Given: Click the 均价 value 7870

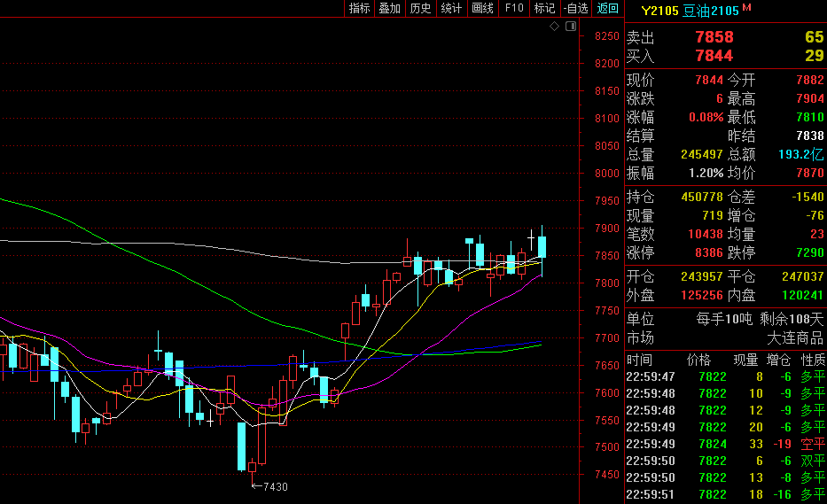Looking at the screenshot, I should pyautogui.click(x=810, y=173).
